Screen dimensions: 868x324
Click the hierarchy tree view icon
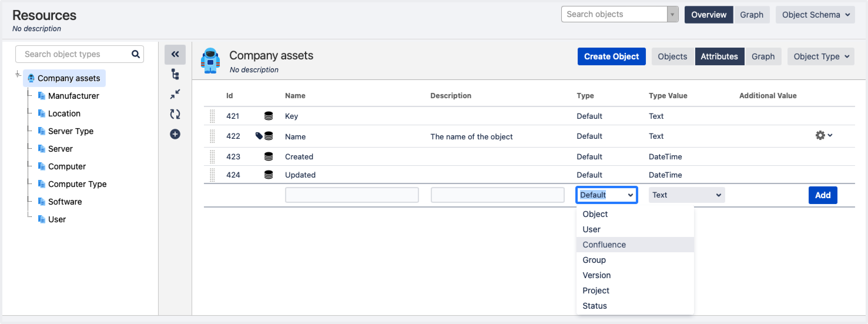click(175, 74)
